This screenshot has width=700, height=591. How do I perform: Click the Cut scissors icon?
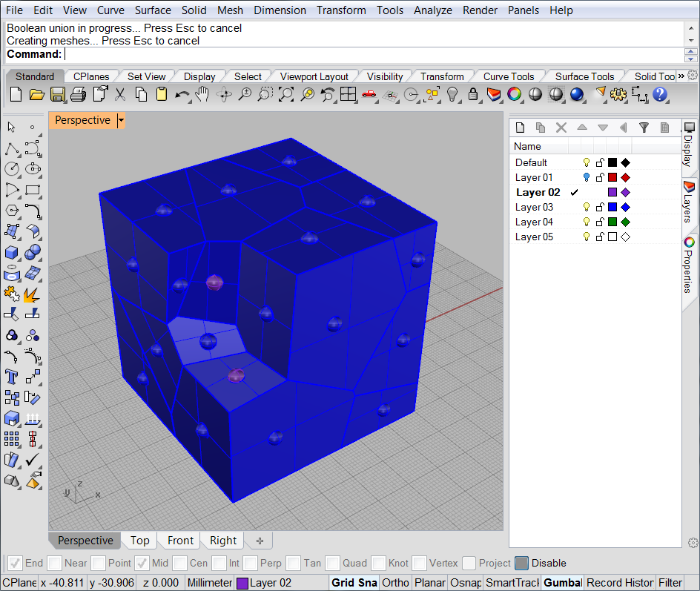(x=119, y=95)
